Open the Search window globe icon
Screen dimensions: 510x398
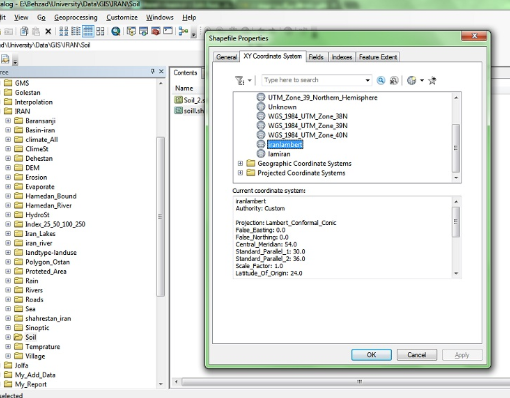coord(116,31)
